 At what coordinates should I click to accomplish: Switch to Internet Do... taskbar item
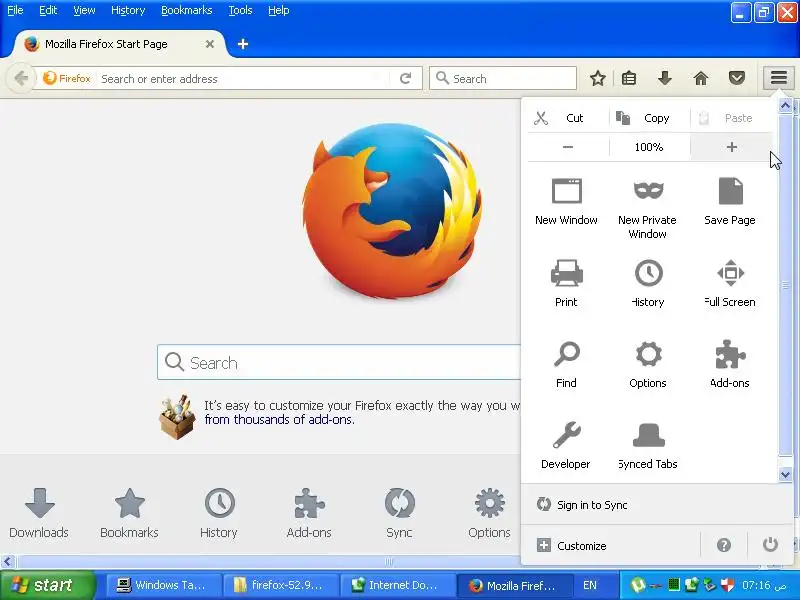click(397, 585)
